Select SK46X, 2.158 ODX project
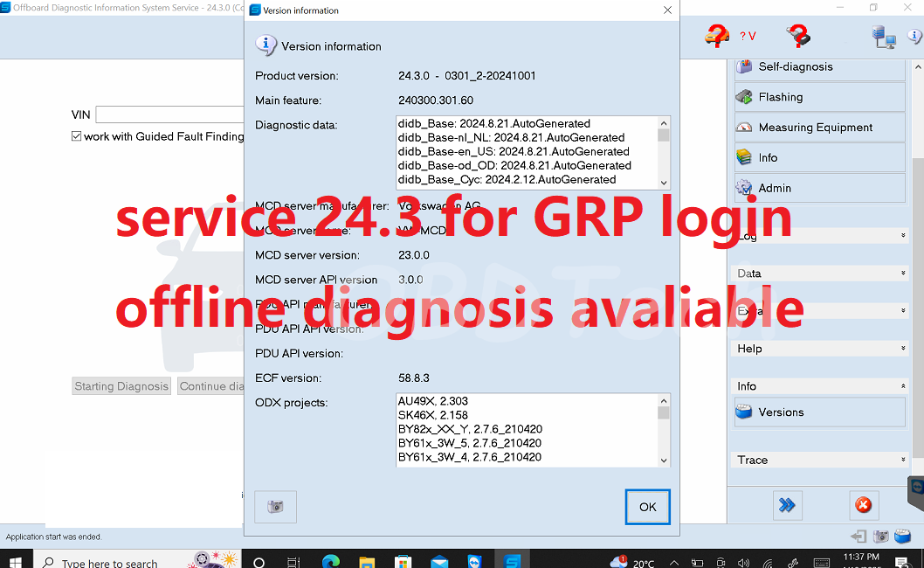Screen dimensions: 924x568 pos(432,415)
